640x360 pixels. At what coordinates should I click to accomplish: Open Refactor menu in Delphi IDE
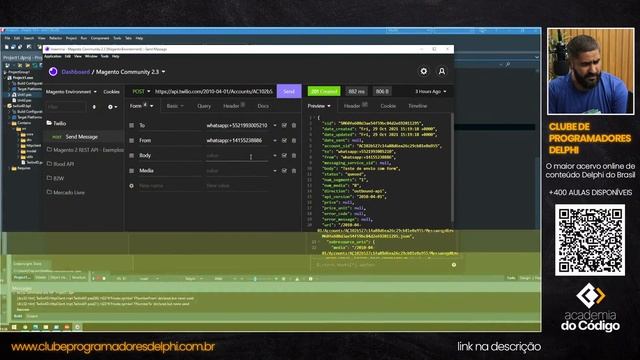click(56, 38)
